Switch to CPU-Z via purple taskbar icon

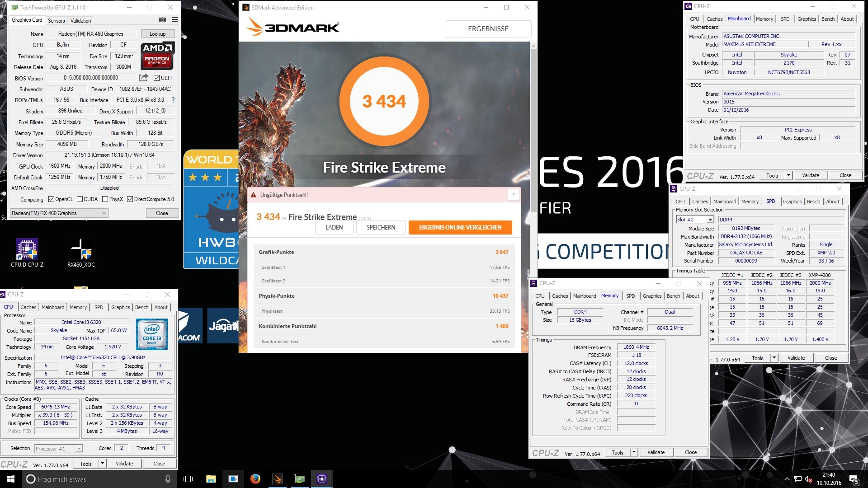coord(322,479)
